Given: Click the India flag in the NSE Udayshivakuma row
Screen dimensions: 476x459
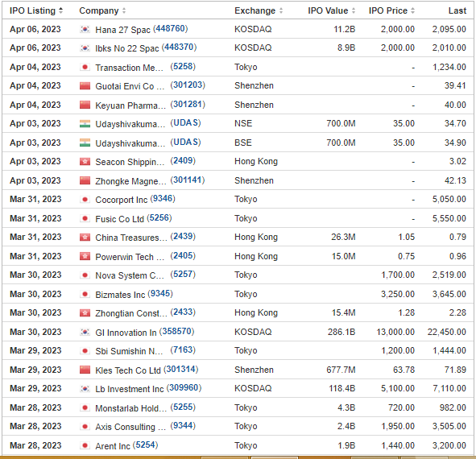Looking at the screenshot, I should point(85,123).
